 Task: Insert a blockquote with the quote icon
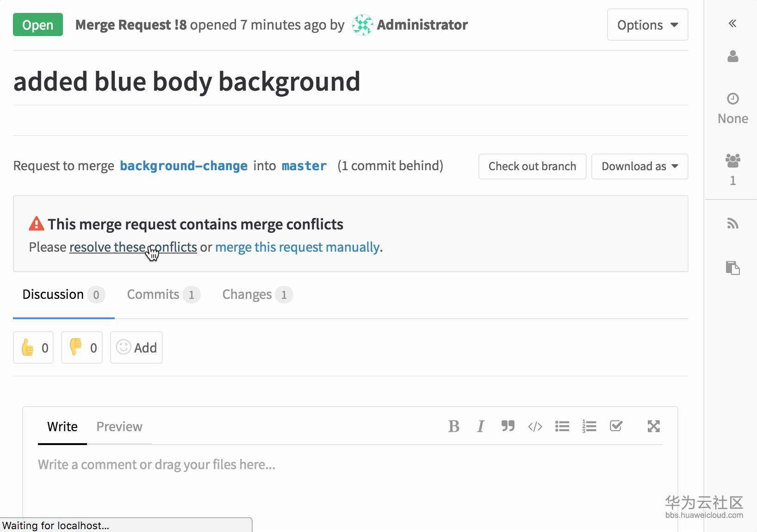point(508,426)
